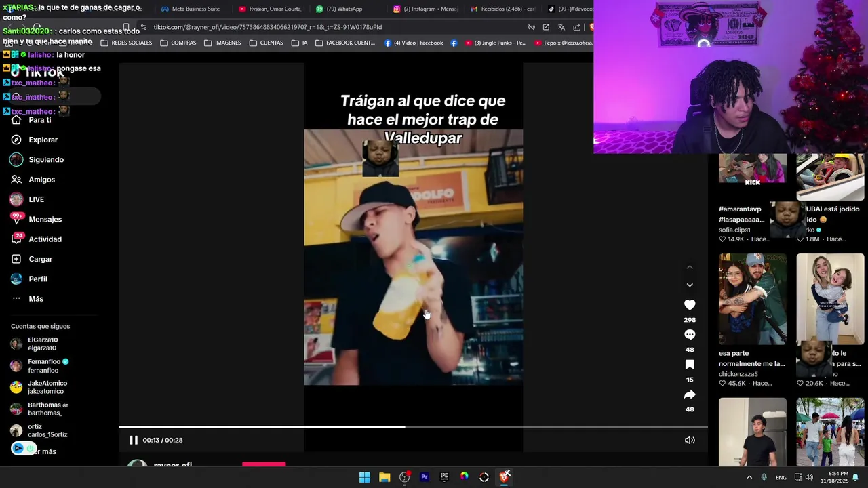The image size is (868, 488).
Task: Click the share icon in address bar
Action: (x=576, y=27)
